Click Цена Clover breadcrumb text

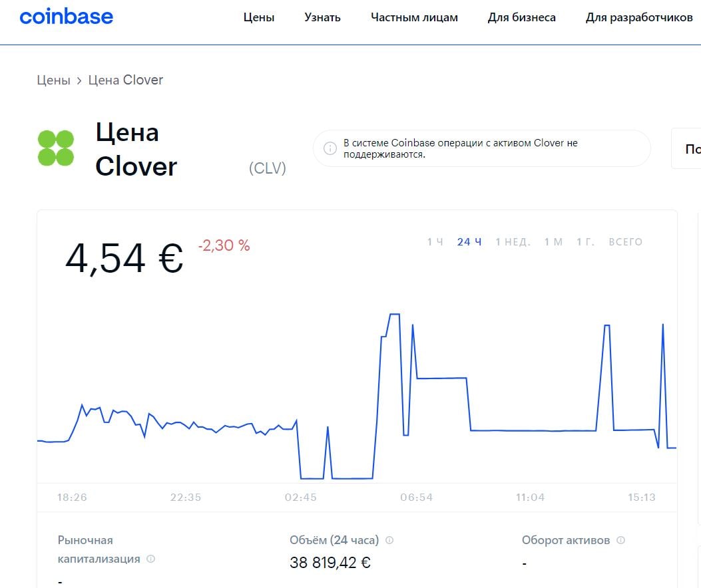pos(126,80)
